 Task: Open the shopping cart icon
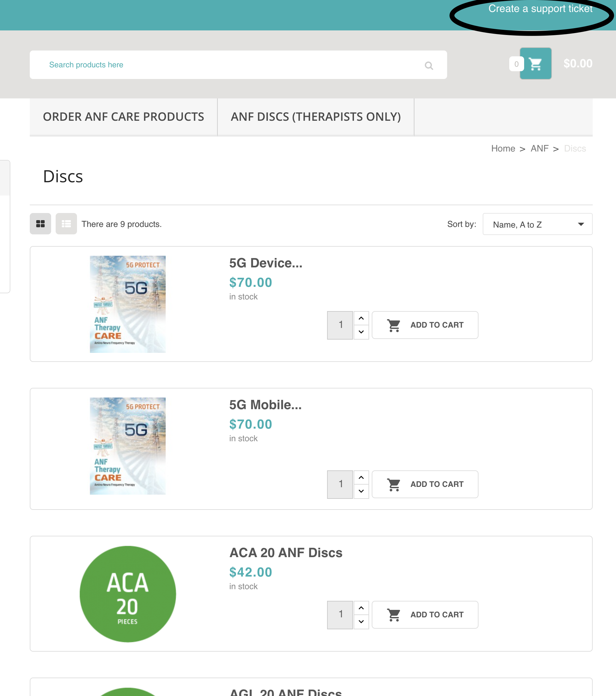[x=535, y=64]
